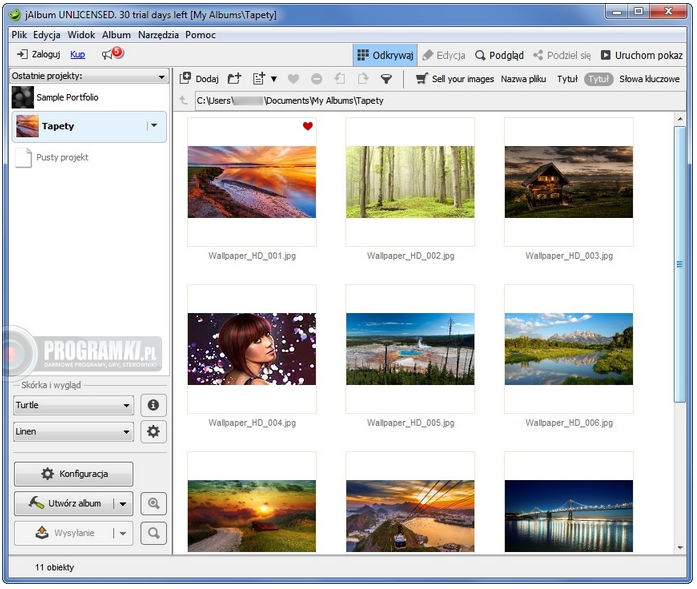This screenshot has width=697, height=589.
Task: Click the Podziel się share button
Action: tap(562, 55)
